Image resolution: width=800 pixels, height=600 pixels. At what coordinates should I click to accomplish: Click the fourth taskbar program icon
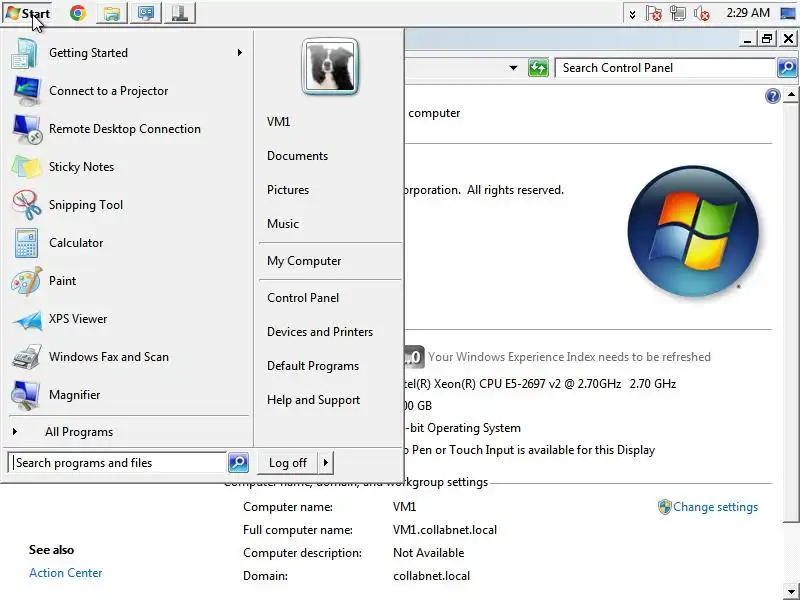click(180, 13)
